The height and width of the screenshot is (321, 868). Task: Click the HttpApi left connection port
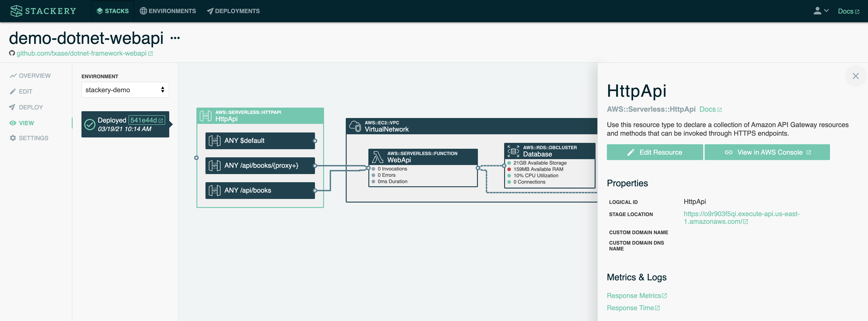(196, 158)
